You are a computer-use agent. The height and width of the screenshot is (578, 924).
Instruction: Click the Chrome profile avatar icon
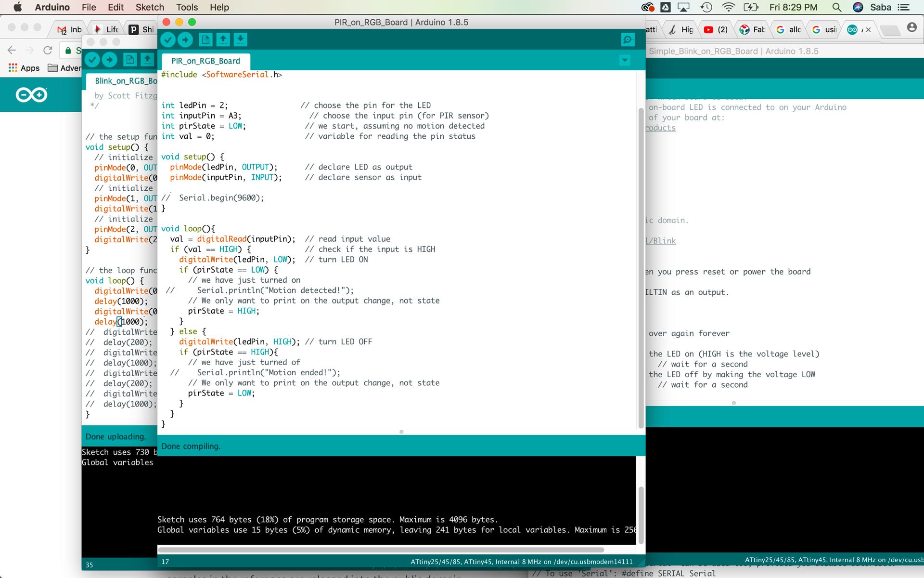point(911,27)
